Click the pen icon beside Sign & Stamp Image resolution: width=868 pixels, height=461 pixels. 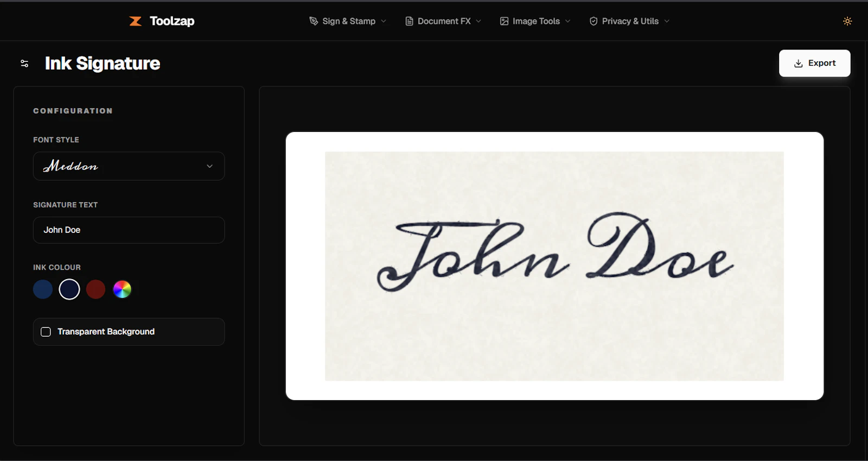[x=314, y=21]
